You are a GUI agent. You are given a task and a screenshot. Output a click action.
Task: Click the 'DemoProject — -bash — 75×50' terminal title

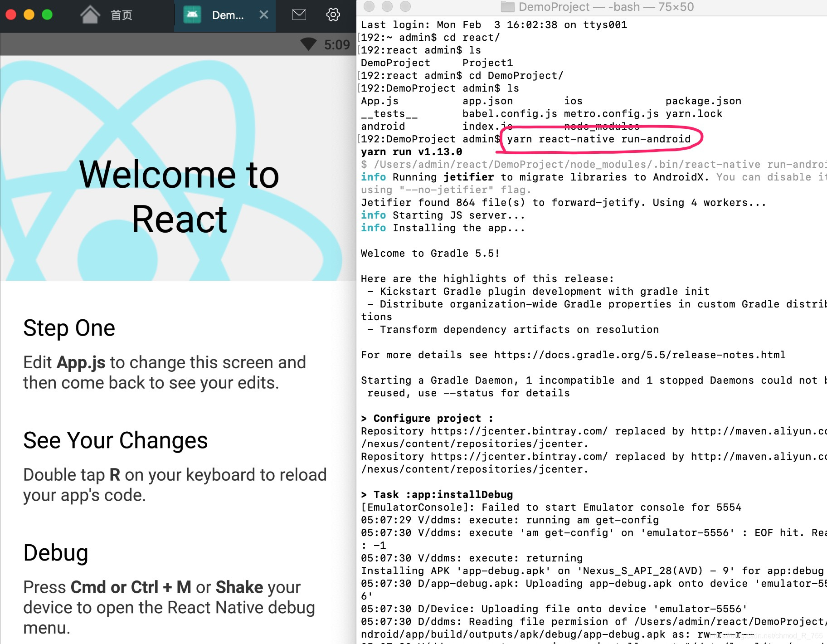[x=606, y=7]
